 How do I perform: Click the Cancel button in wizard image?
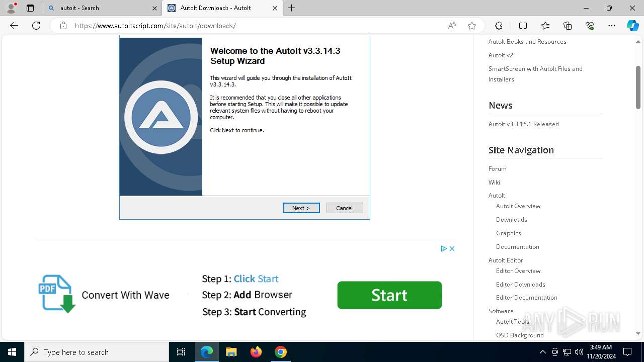click(345, 208)
